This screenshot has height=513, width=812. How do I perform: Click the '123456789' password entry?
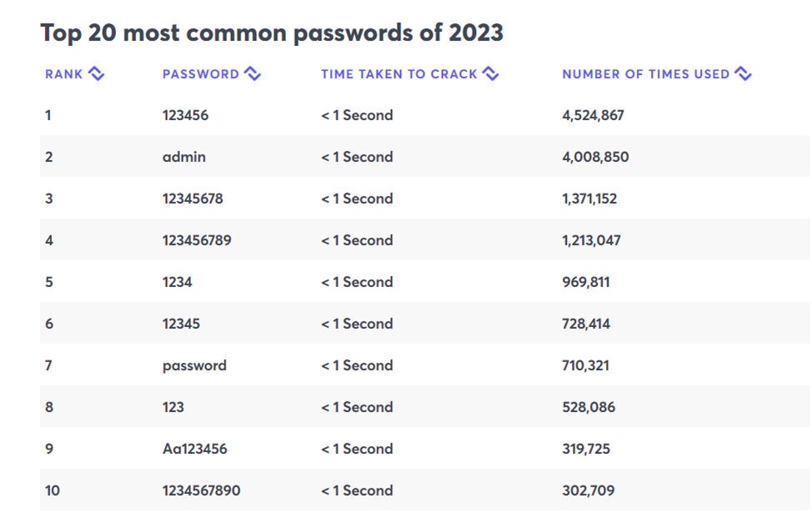(x=197, y=240)
